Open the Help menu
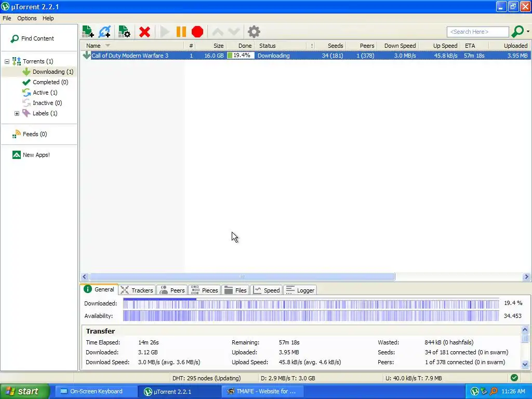 (x=48, y=18)
